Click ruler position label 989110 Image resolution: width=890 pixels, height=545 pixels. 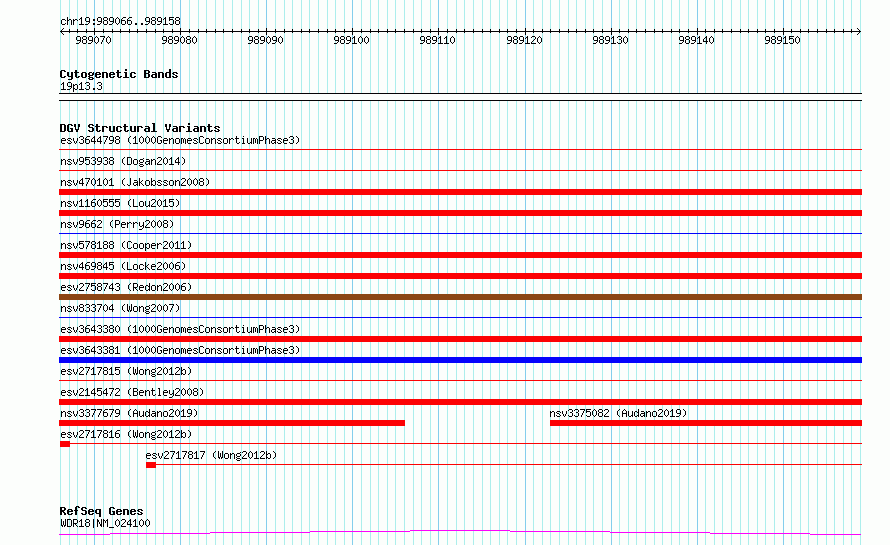click(x=437, y=40)
